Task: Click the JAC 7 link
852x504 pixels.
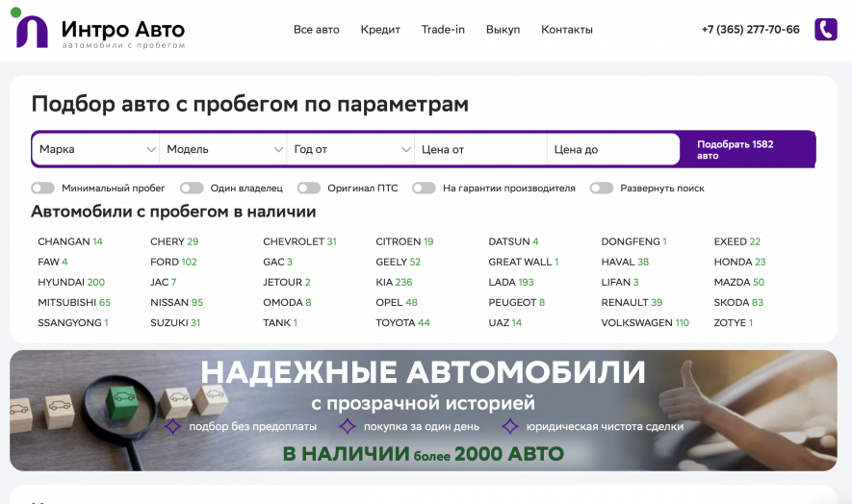Action: tap(163, 283)
